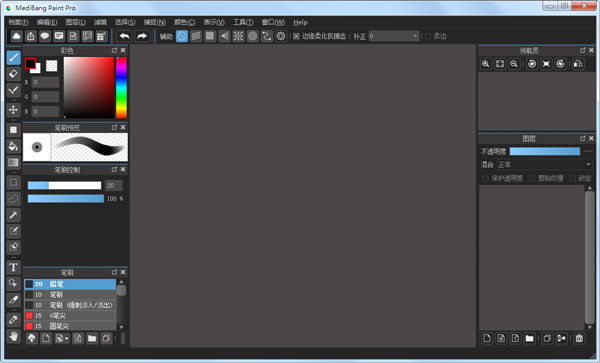Select the 15 G-pen brush row

pos(70,316)
